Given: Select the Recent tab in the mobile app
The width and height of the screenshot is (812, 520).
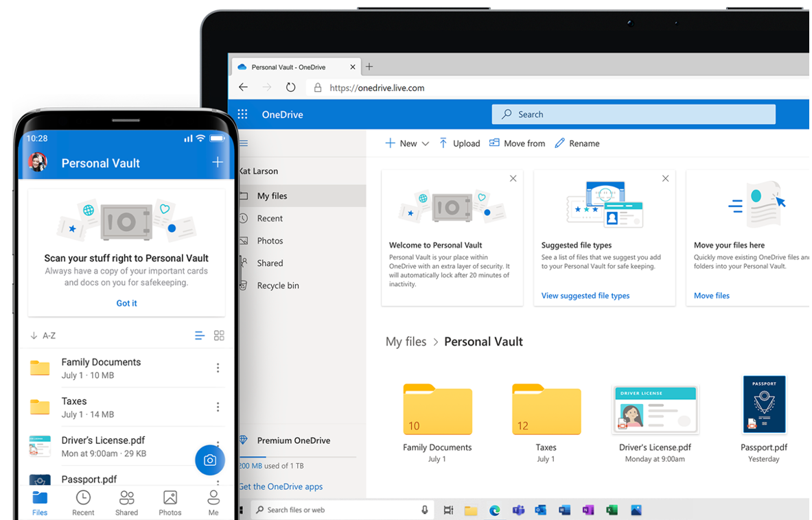Looking at the screenshot, I should coord(83,501).
